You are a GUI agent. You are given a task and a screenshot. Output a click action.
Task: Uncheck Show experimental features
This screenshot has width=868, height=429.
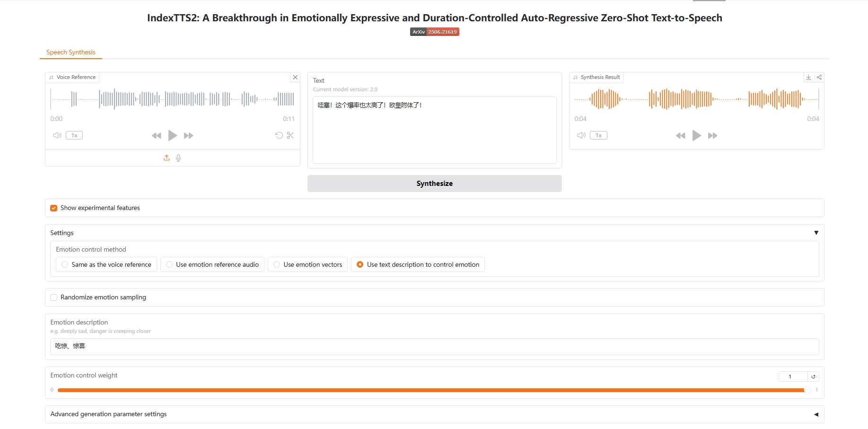54,208
